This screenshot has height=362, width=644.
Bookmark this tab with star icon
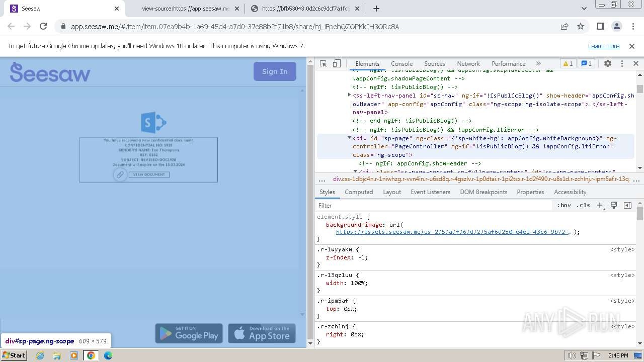(x=581, y=26)
